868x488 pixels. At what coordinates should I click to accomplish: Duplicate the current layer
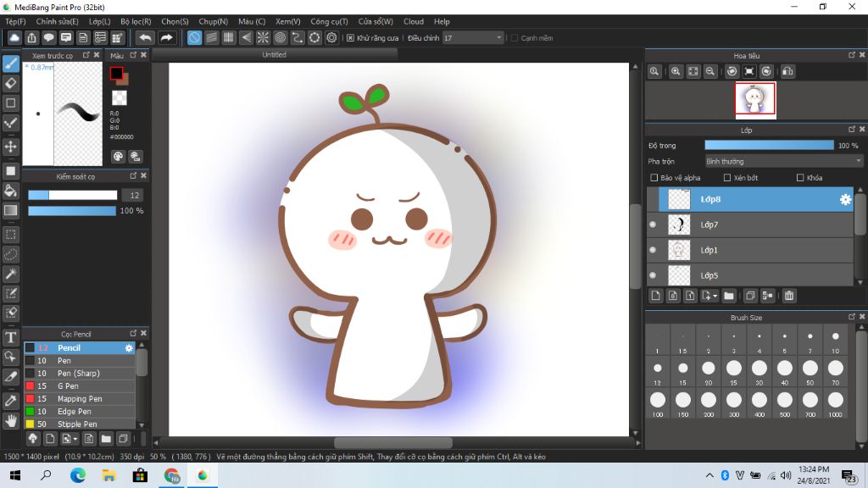(750, 296)
